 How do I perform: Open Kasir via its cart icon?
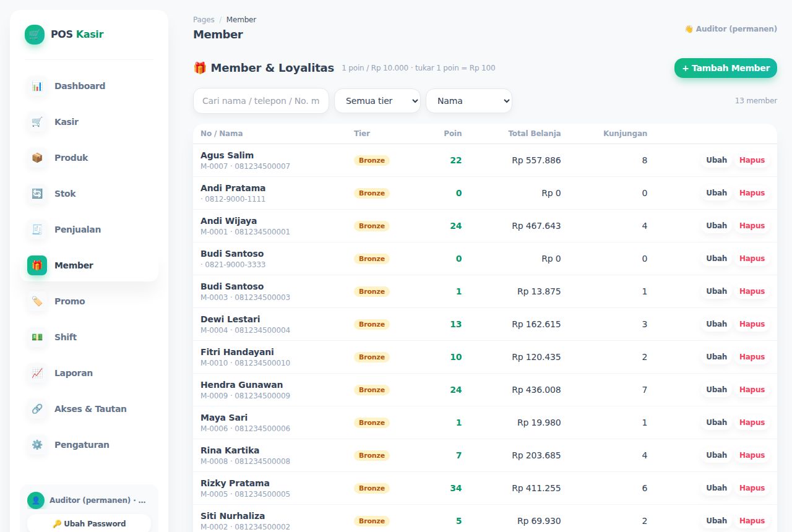[x=37, y=122]
